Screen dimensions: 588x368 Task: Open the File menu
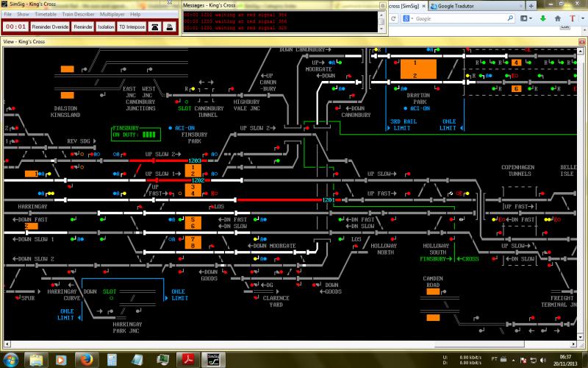8,14
